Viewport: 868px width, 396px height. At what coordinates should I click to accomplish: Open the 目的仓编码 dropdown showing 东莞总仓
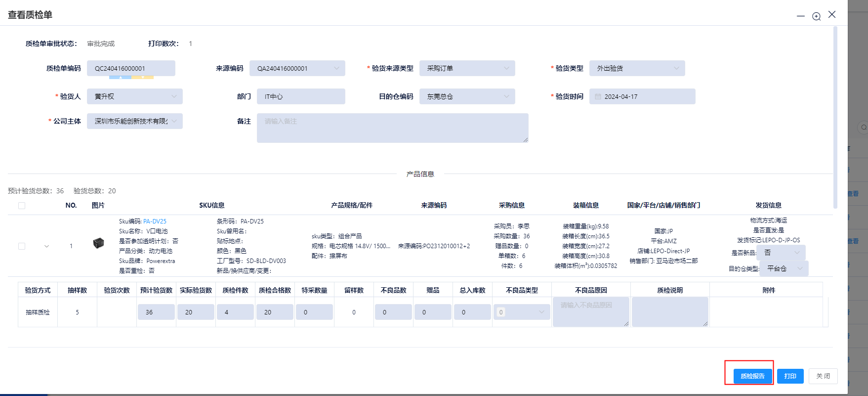467,96
